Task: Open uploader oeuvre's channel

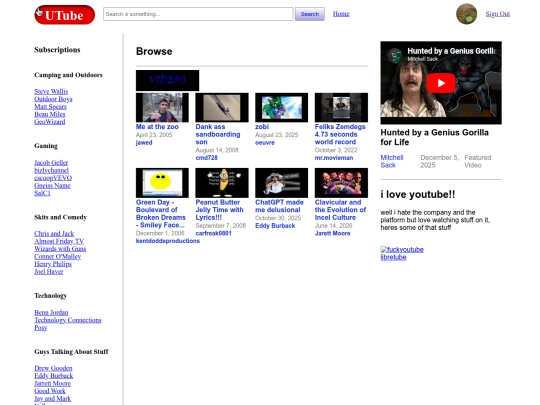Action: [x=265, y=143]
